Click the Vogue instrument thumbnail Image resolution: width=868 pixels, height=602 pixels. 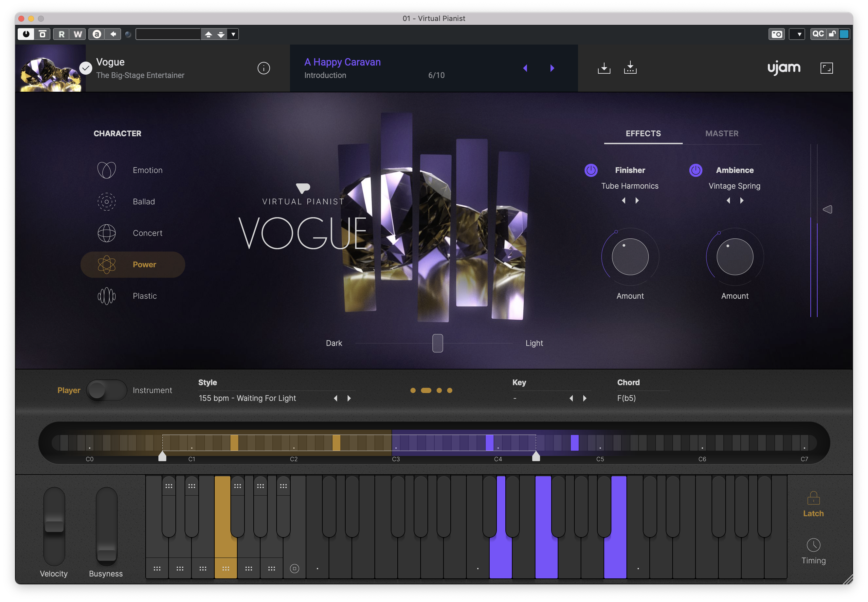point(50,68)
